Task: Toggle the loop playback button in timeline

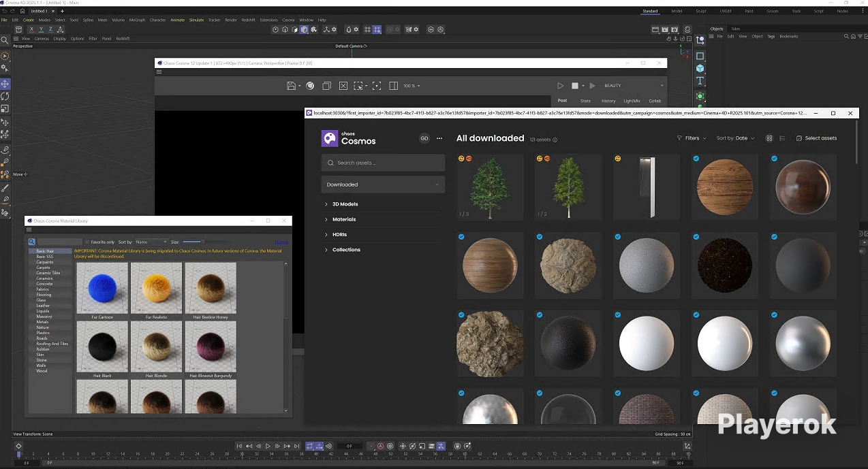Action: (309, 447)
